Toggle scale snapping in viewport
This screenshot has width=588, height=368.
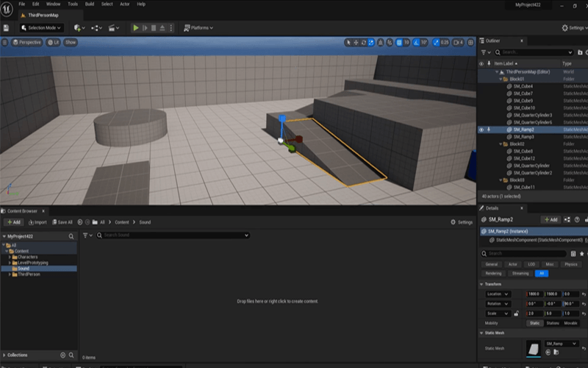(436, 43)
